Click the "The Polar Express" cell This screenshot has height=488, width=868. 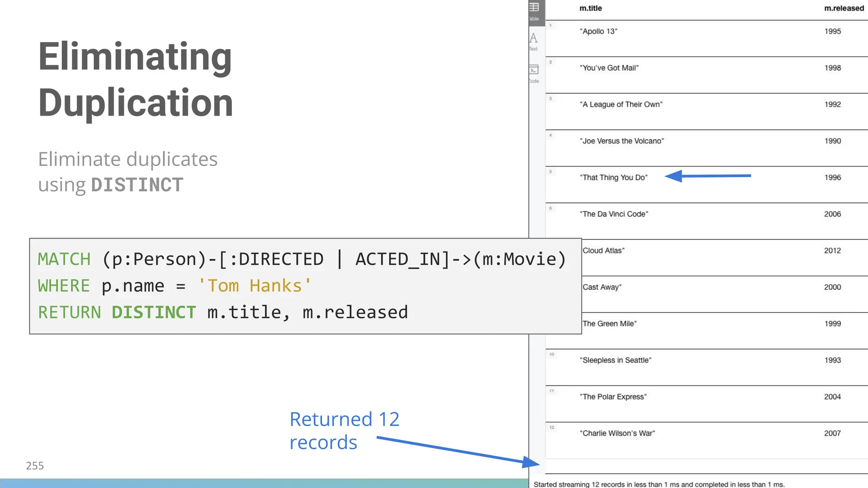(x=613, y=396)
